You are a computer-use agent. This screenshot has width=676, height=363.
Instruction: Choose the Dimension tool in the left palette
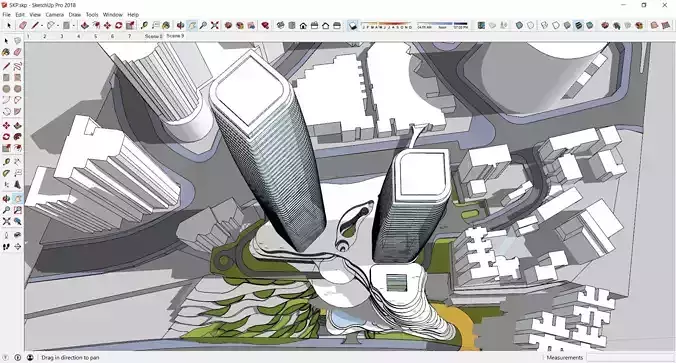17,162
